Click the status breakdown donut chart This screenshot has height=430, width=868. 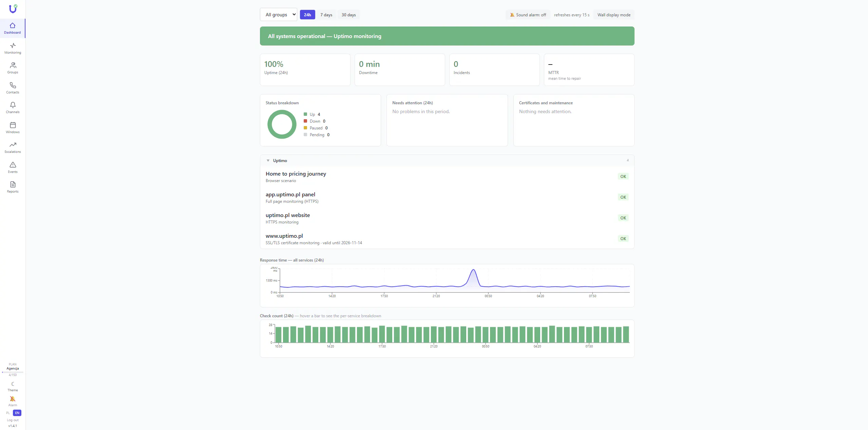tap(282, 124)
